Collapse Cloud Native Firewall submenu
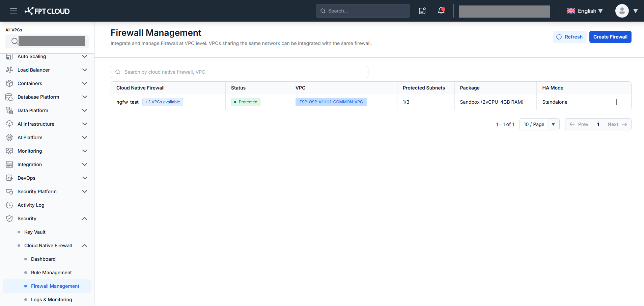644x306 pixels. (85, 246)
